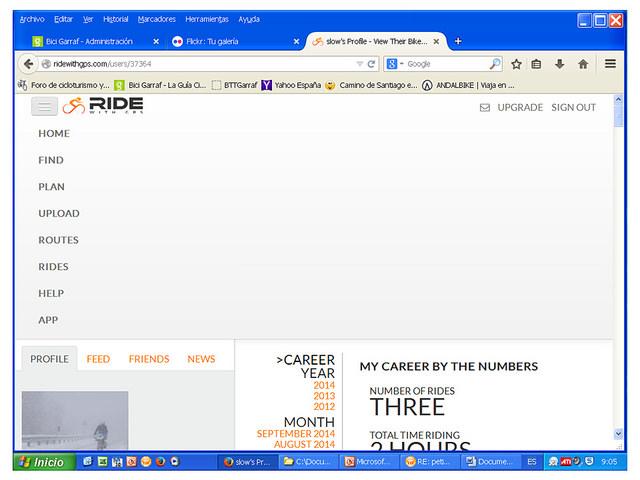Show stats for year 2012
The image size is (640, 480).
click(324, 407)
